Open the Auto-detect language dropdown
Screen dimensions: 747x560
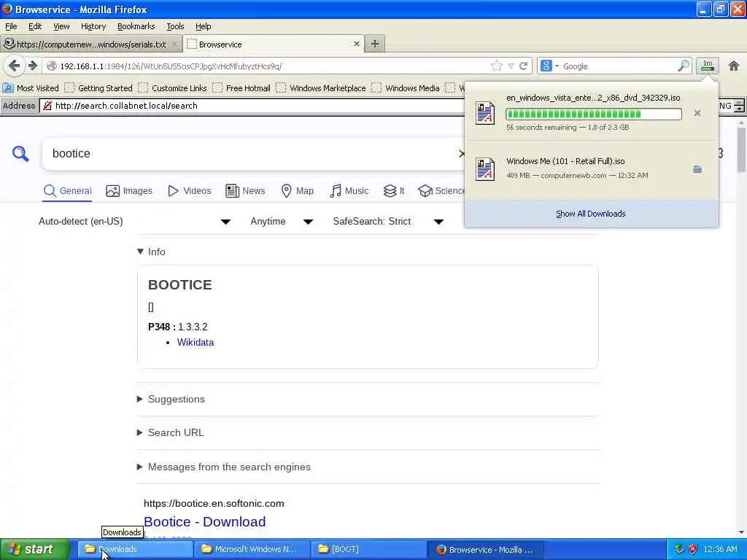(135, 222)
